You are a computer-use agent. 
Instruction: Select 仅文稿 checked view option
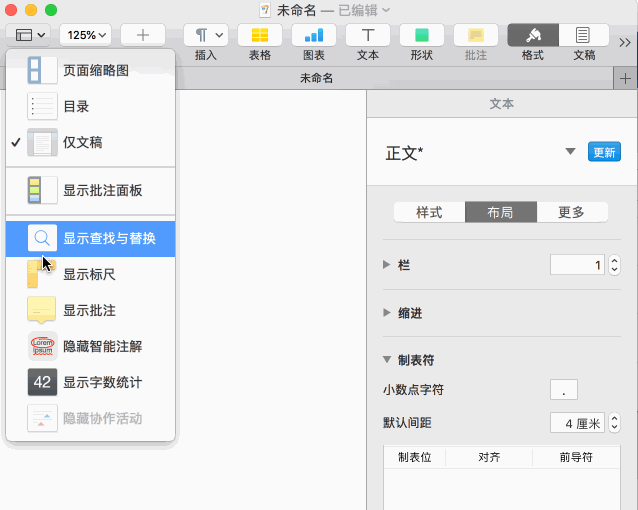pos(82,142)
